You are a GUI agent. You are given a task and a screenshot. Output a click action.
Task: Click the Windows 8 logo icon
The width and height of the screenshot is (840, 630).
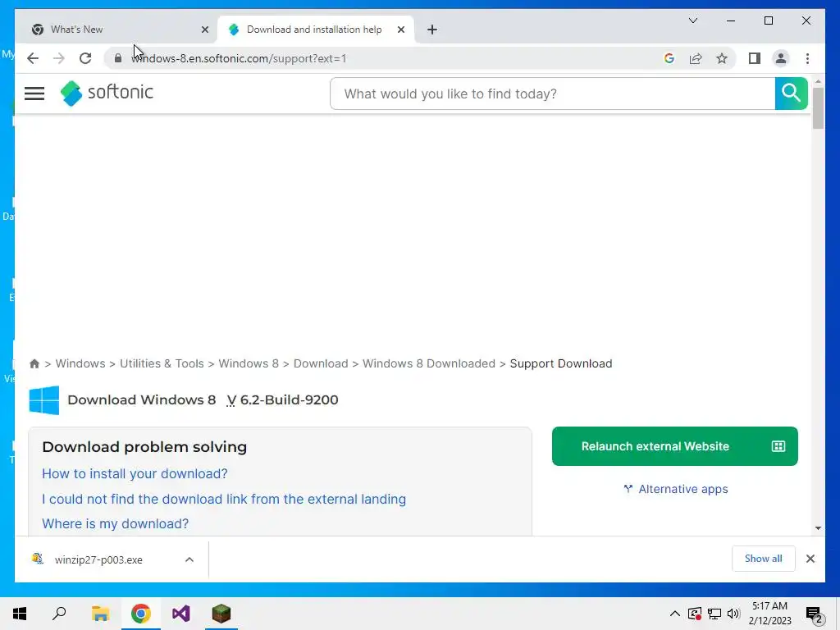44,400
